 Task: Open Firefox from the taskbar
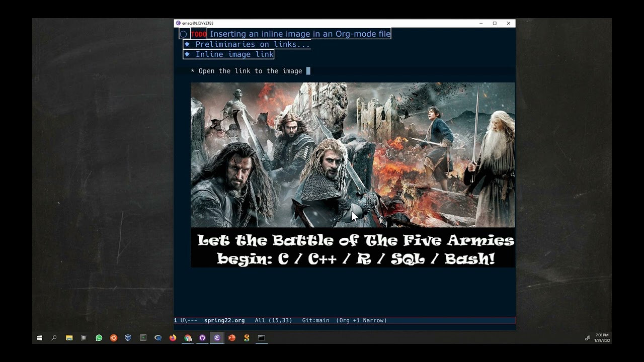pyautogui.click(x=173, y=338)
